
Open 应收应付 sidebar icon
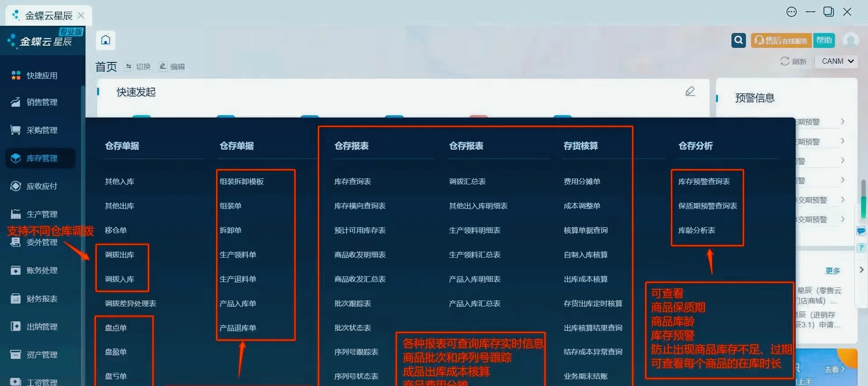tap(16, 186)
